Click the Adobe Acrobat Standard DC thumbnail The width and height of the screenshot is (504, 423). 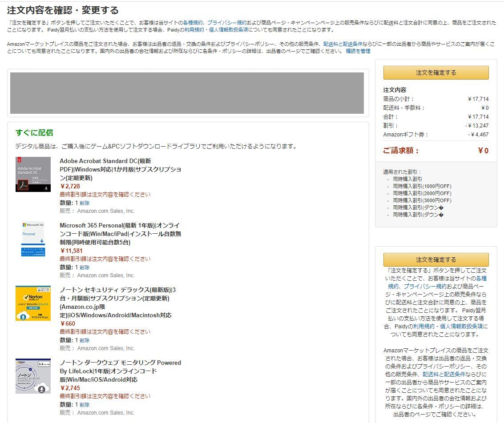pyautogui.click(x=33, y=174)
